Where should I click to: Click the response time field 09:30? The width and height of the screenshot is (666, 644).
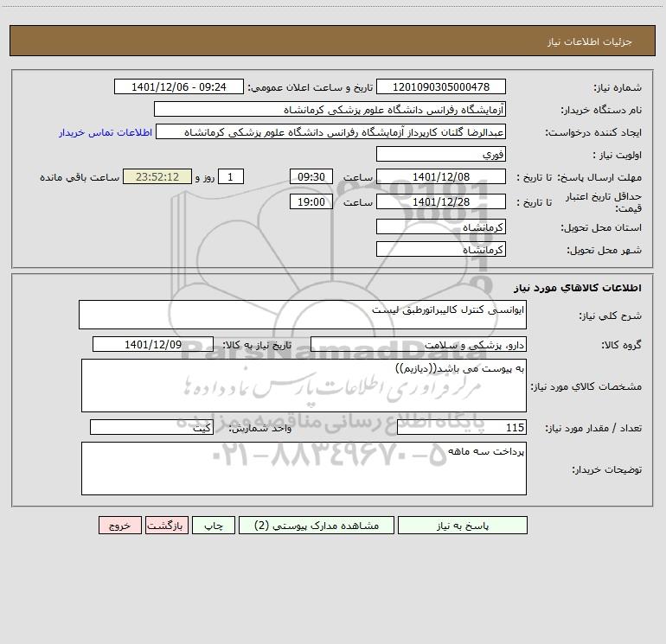click(311, 176)
